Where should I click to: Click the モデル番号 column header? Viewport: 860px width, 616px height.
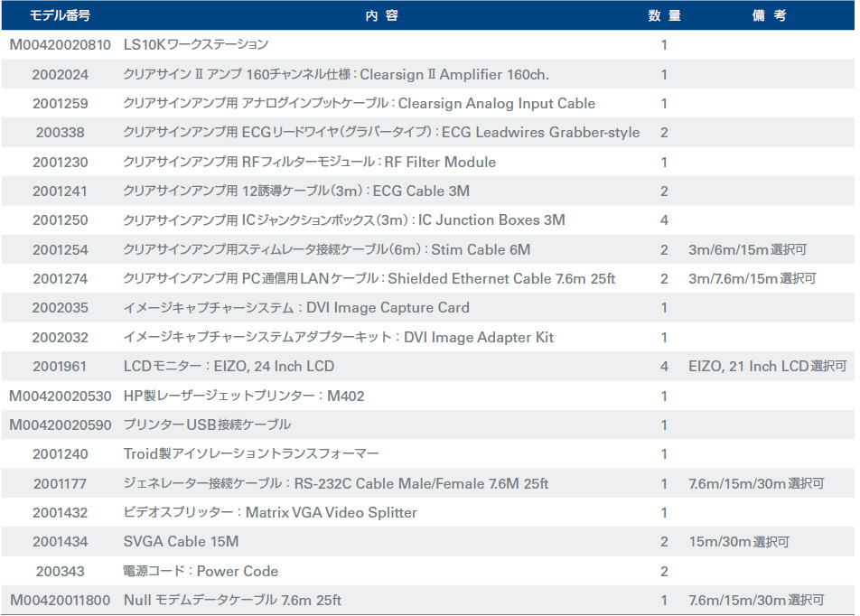point(60,15)
